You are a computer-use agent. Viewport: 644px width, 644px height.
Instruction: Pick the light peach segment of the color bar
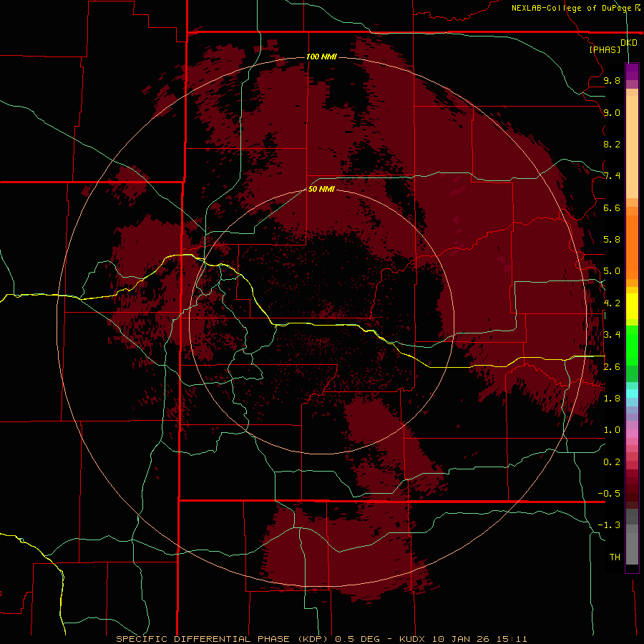[632, 147]
